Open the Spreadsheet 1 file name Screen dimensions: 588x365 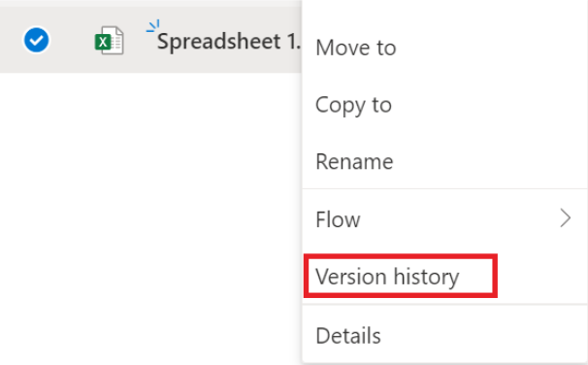click(x=228, y=42)
